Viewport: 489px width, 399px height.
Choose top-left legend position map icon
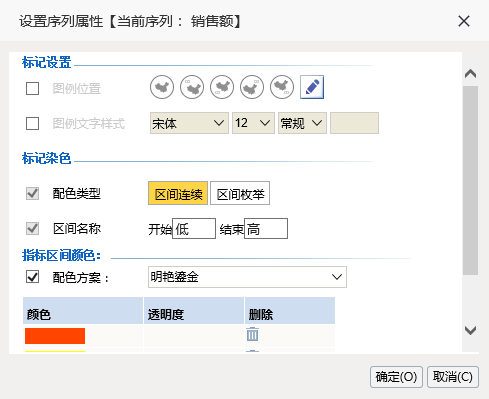192,87
